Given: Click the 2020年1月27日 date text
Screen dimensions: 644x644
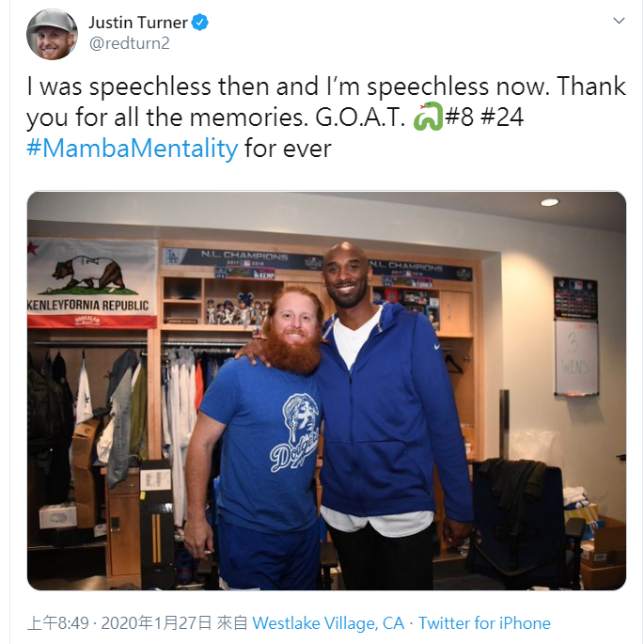Looking at the screenshot, I should tap(156, 623).
